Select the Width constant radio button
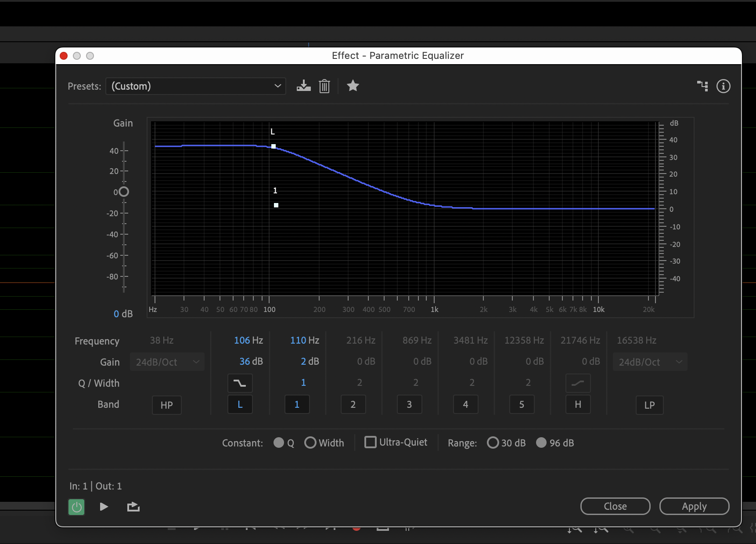The image size is (756, 544). tap(310, 442)
